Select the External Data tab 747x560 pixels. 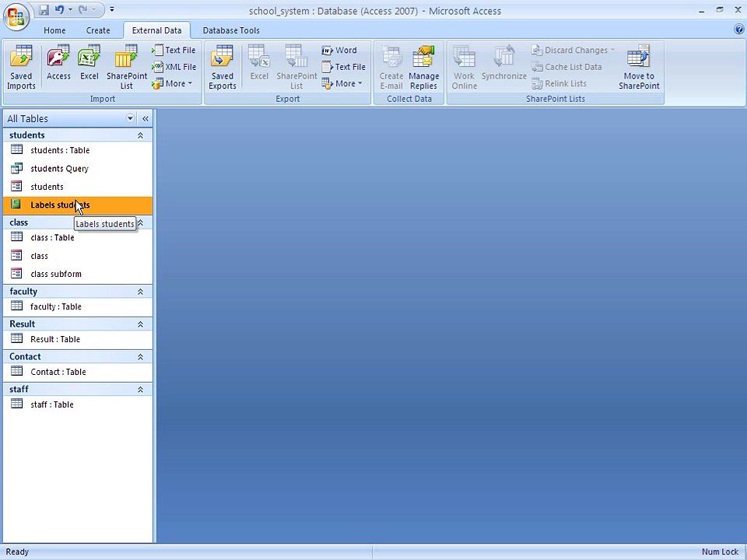tap(156, 30)
